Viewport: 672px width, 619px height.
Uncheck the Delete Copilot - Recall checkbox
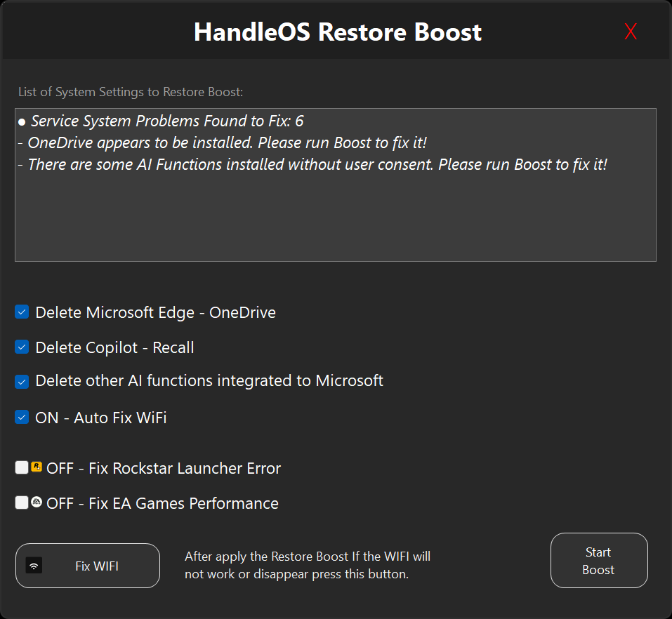pos(22,347)
